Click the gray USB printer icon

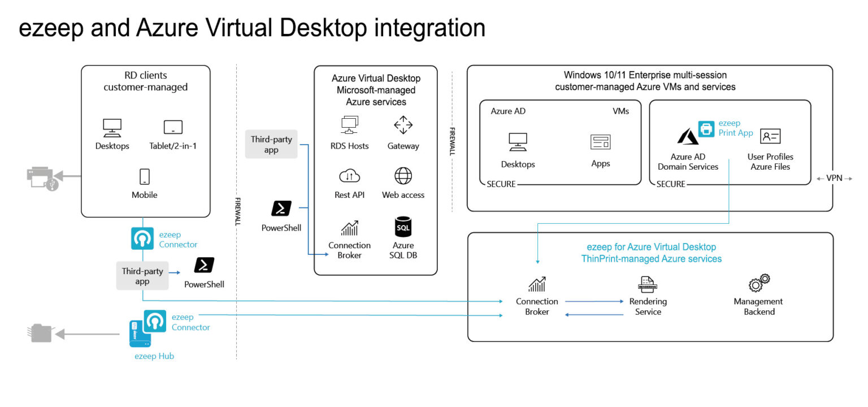pyautogui.click(x=43, y=178)
